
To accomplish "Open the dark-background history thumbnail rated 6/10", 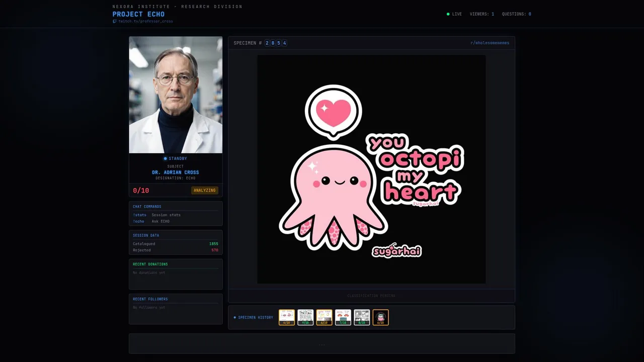I will coord(380,317).
